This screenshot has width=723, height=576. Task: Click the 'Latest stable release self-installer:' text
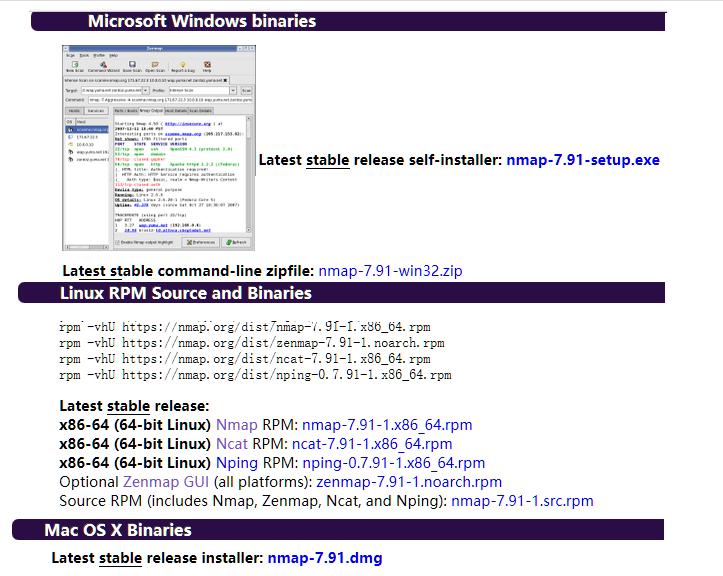380,160
